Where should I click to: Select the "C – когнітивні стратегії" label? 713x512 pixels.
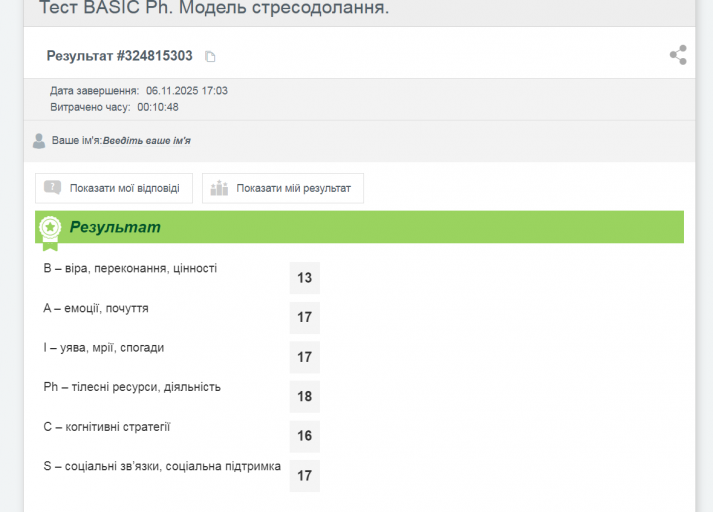click(107, 427)
